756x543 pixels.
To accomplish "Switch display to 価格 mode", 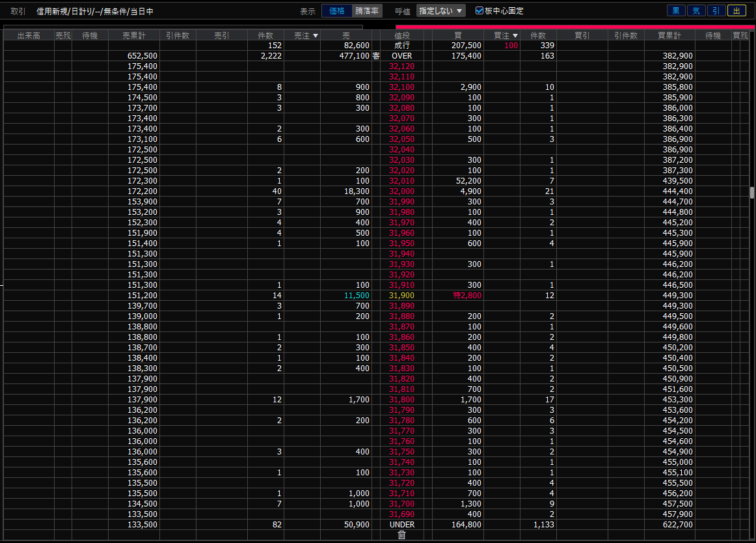I will (336, 11).
